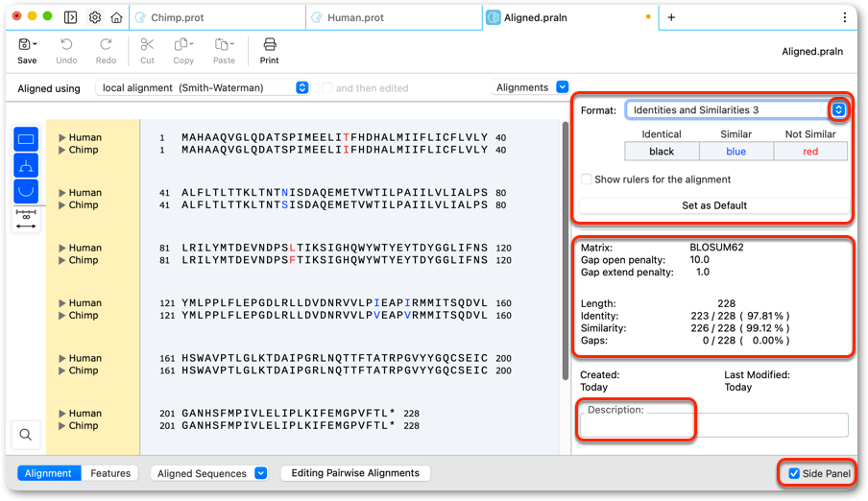Click the Aligned.praln tab document icon

(x=493, y=17)
